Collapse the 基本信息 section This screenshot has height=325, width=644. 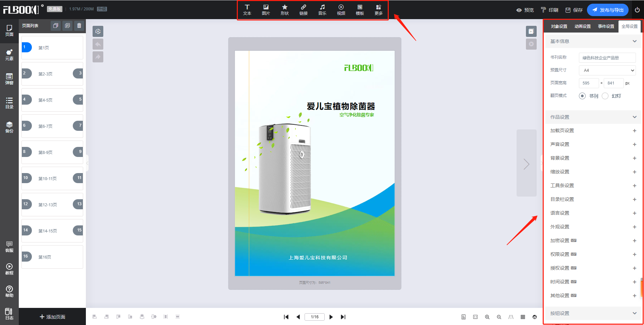point(635,41)
